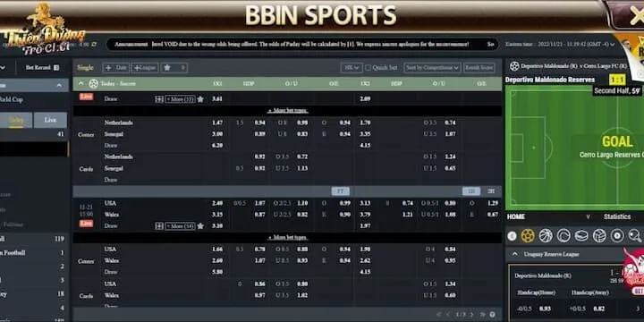Image resolution: width=644 pixels, height=322 pixels.
Task: Favorite the top match with the star icon
Action: 200,99
